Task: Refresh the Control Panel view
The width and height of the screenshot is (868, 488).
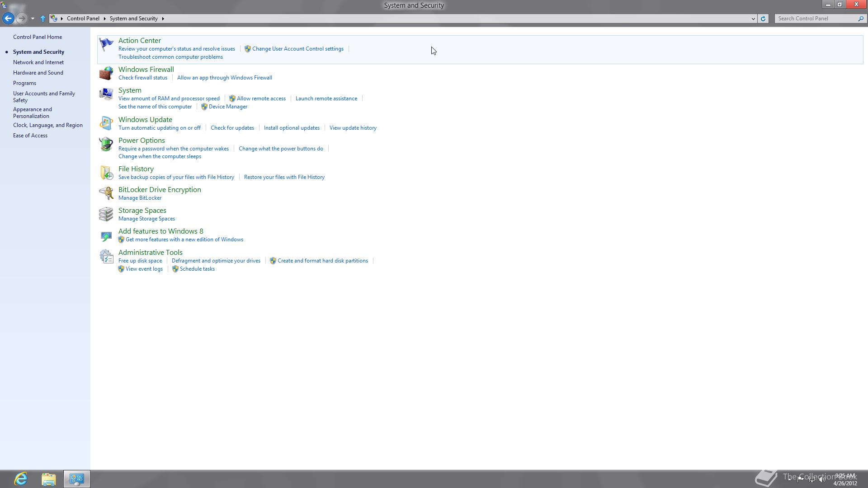Action: (763, 19)
